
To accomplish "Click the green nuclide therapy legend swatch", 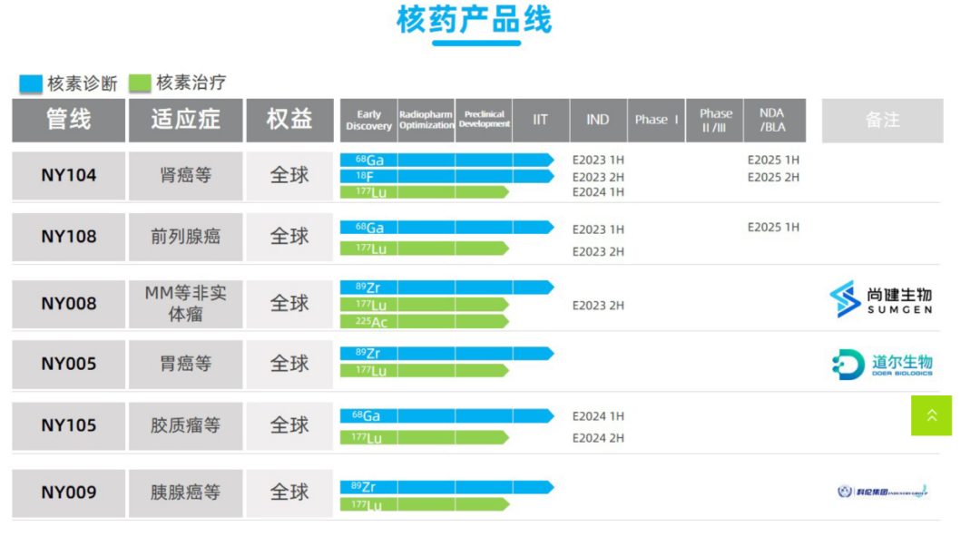I will point(140,83).
